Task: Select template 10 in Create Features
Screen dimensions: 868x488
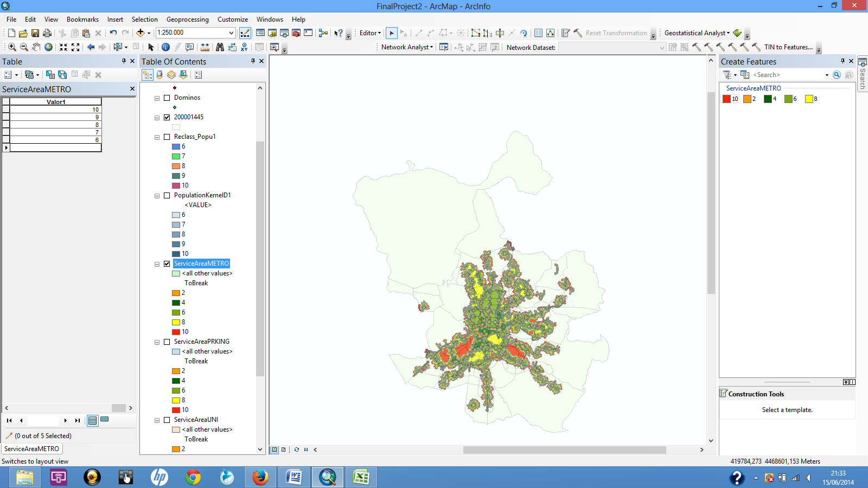Action: [730, 99]
